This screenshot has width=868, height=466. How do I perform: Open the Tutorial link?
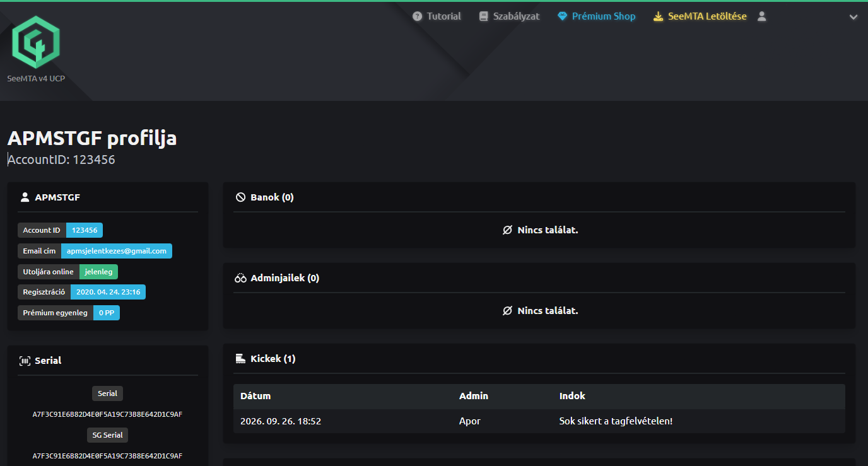(437, 16)
